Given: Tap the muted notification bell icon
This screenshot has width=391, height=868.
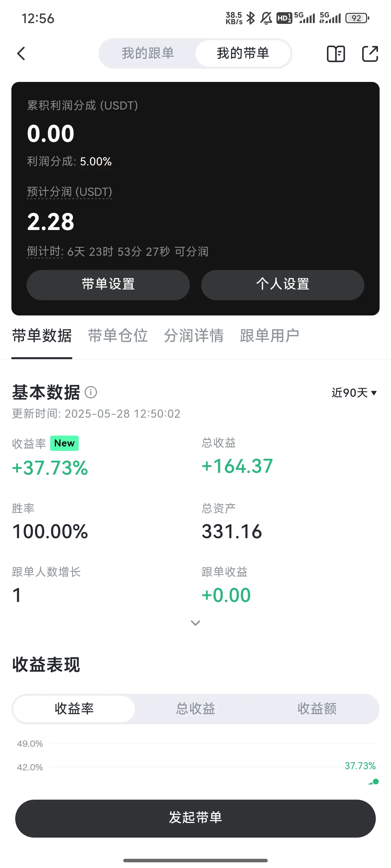Looking at the screenshot, I should coord(266,18).
